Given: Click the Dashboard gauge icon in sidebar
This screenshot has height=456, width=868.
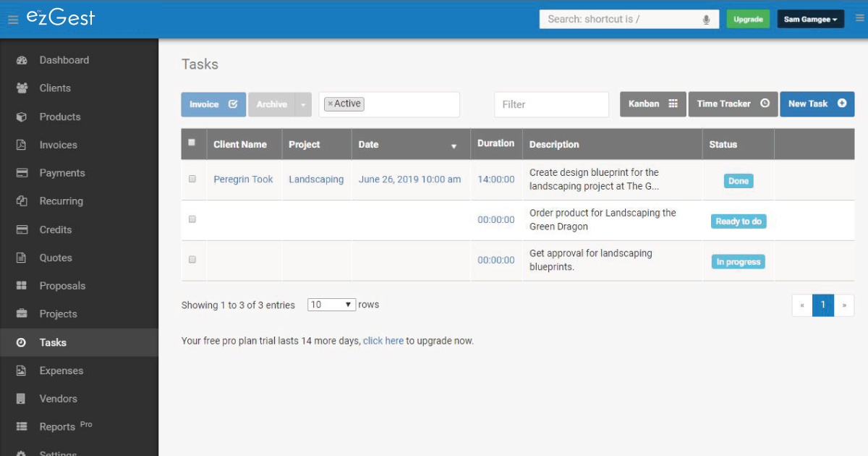Looking at the screenshot, I should click(x=22, y=60).
